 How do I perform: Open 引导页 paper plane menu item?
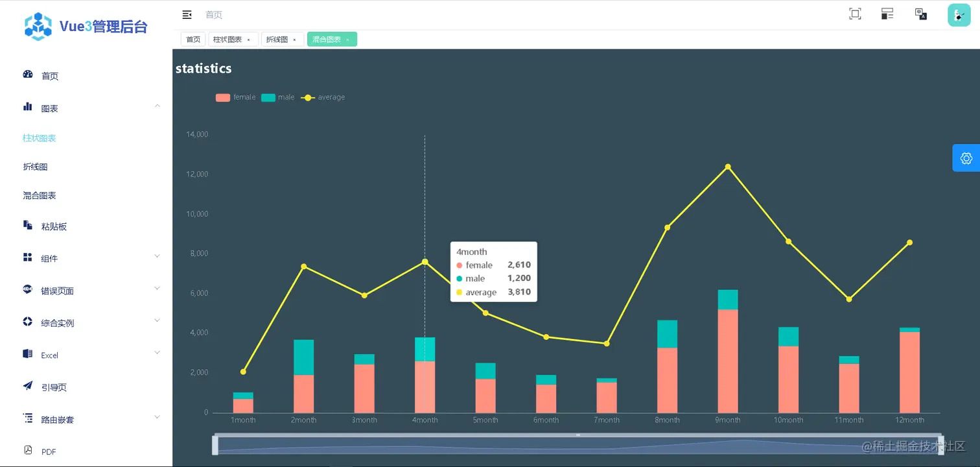[54, 387]
